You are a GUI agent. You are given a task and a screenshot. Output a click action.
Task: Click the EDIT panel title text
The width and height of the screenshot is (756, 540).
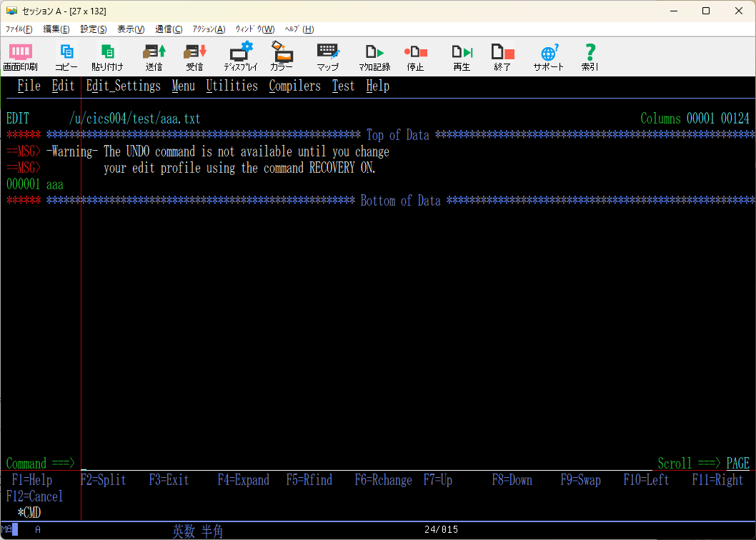[x=17, y=119]
